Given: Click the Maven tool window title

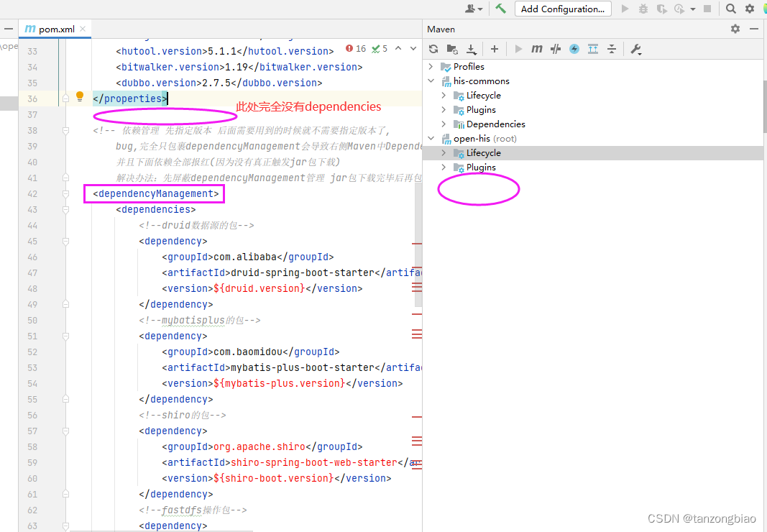Looking at the screenshot, I should point(441,29).
